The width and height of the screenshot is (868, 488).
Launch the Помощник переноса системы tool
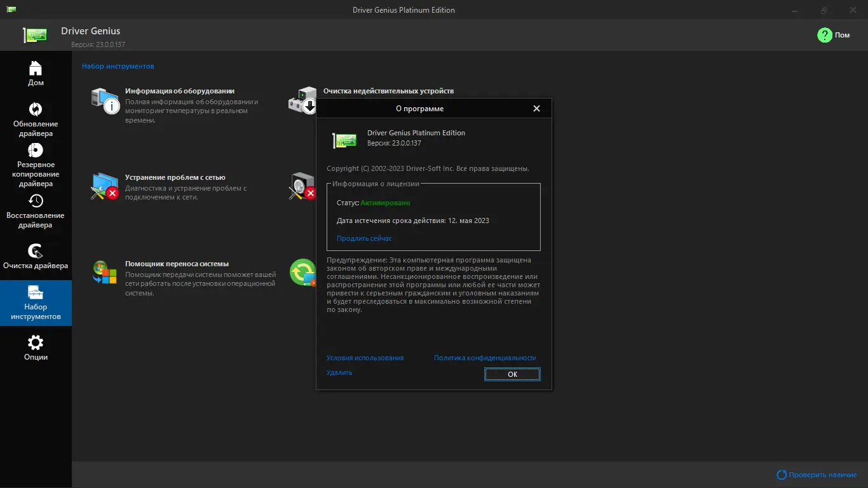point(177,264)
